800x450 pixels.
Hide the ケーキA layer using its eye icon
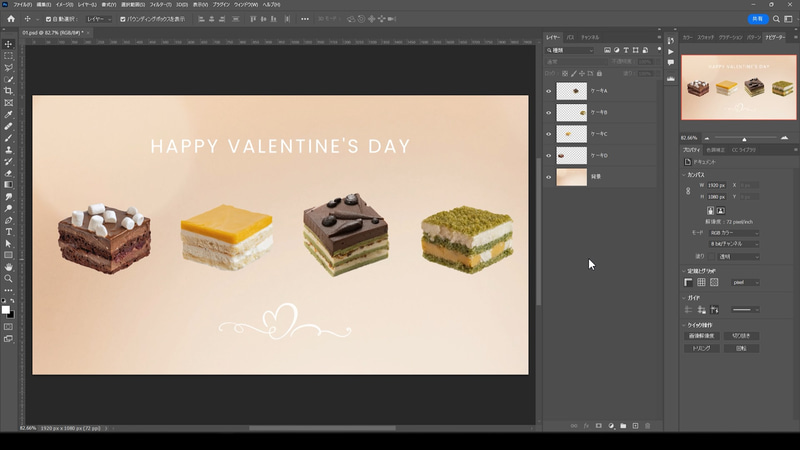pyautogui.click(x=549, y=91)
